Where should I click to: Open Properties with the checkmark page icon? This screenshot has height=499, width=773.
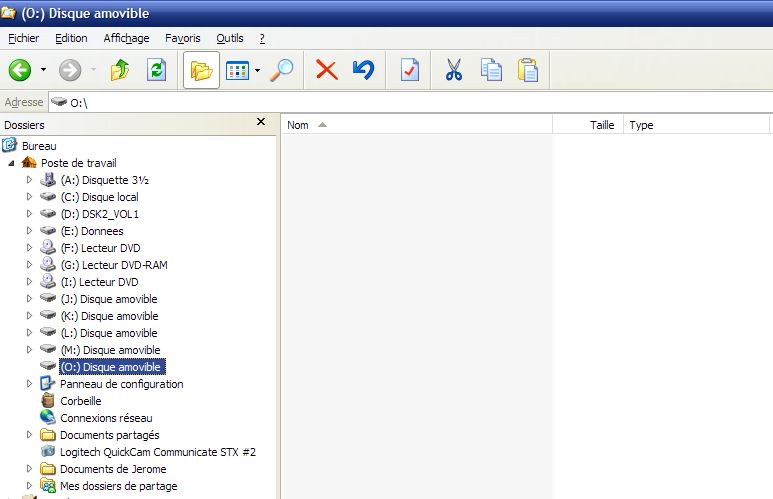[410, 70]
